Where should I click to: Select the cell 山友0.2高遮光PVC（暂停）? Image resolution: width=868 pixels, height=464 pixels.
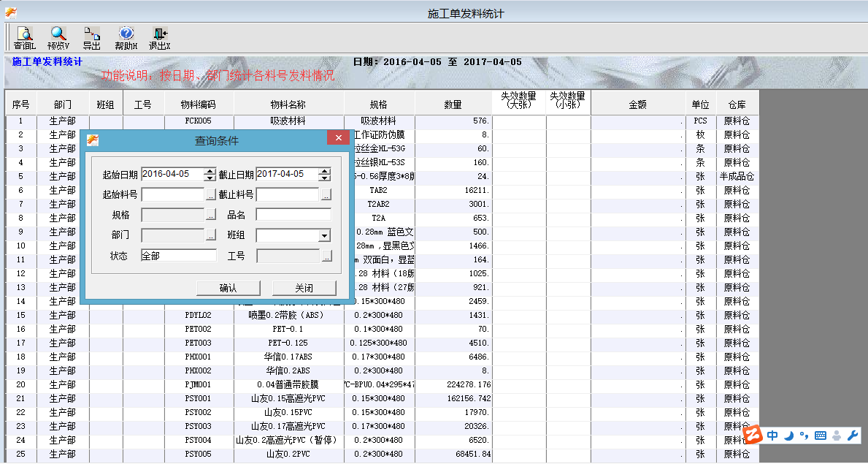(288, 440)
